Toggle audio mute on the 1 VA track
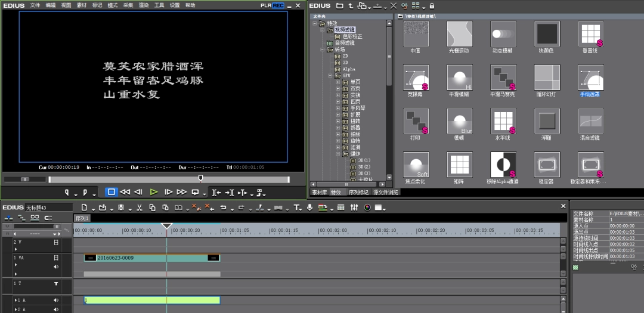The height and width of the screenshot is (313, 644). point(56,266)
